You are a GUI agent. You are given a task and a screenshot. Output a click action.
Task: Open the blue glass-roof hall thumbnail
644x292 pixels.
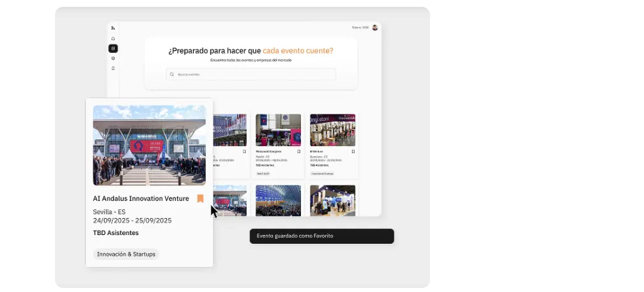[279, 200]
